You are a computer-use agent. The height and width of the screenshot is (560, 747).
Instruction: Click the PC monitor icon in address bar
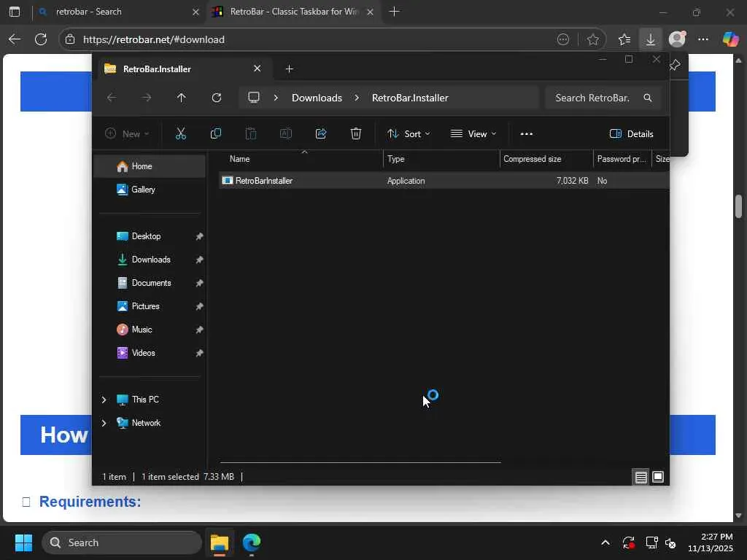click(254, 98)
